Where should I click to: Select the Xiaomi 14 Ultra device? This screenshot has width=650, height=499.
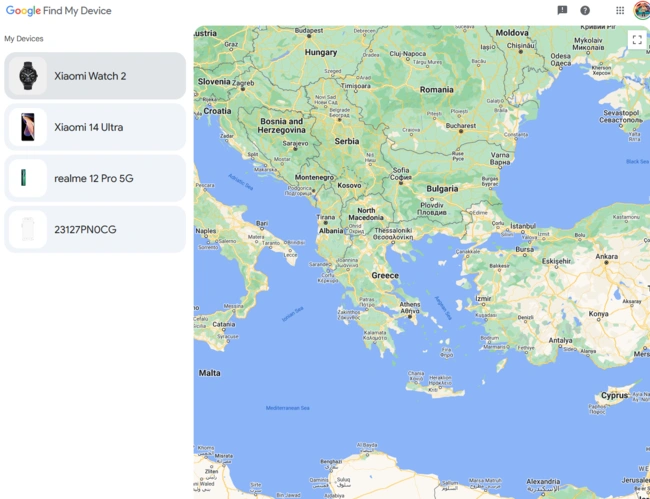95,127
